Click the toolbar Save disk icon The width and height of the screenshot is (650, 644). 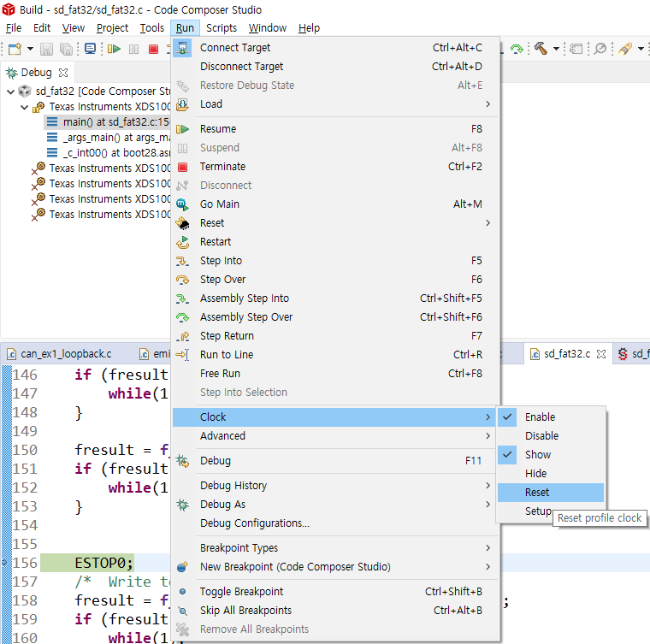(46, 49)
